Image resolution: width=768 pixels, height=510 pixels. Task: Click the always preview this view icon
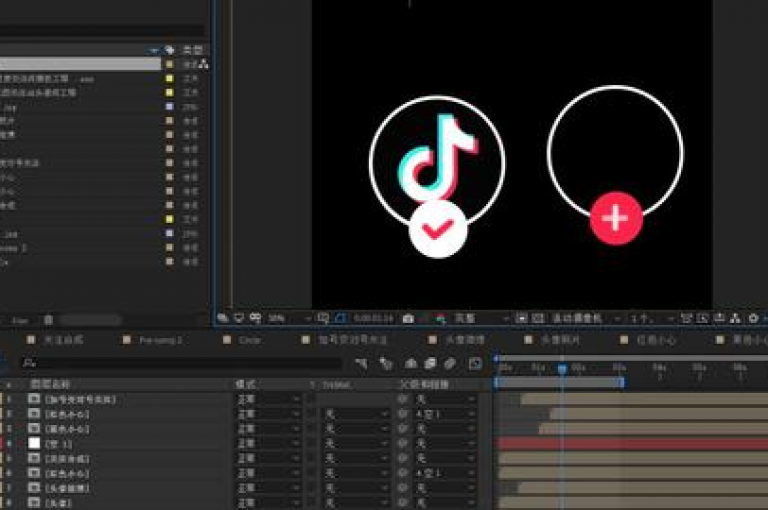[222, 318]
